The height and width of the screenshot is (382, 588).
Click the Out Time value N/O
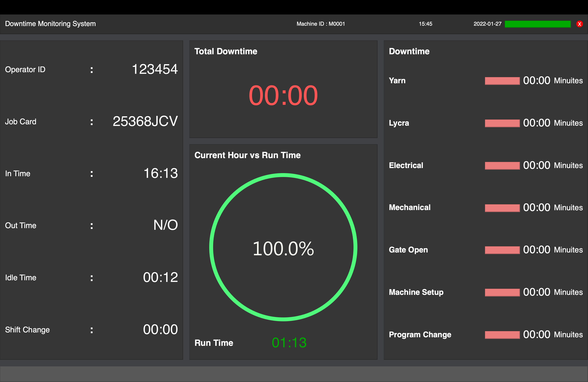165,225
